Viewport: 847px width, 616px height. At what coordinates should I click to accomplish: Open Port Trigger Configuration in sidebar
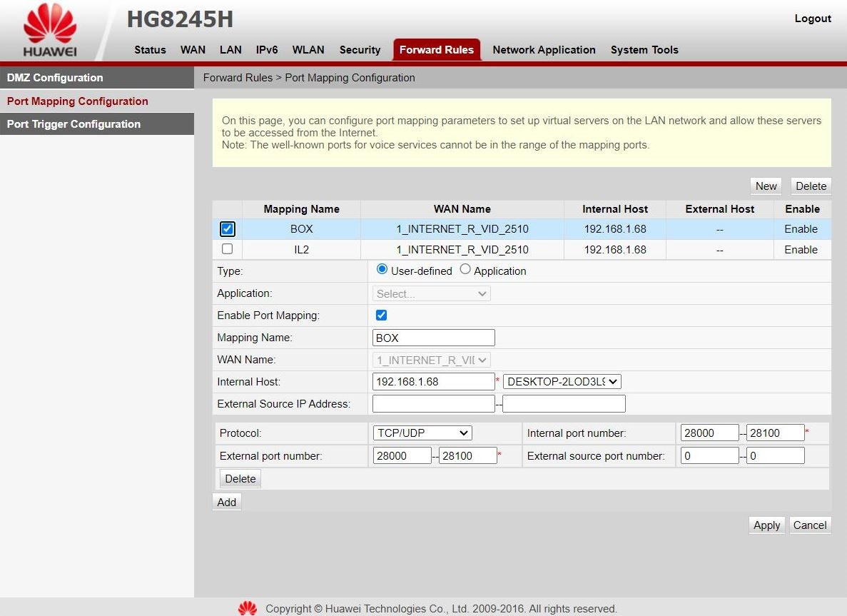pyautogui.click(x=73, y=124)
